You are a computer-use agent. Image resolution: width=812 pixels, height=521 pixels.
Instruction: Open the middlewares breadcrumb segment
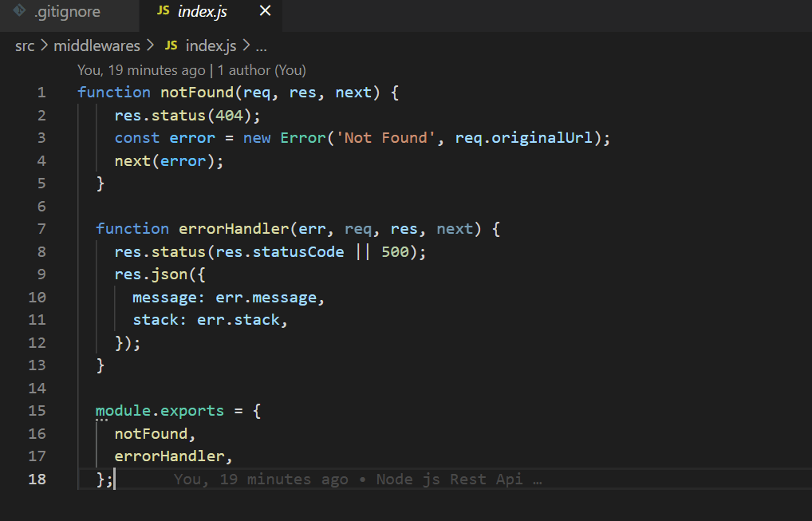click(x=97, y=46)
